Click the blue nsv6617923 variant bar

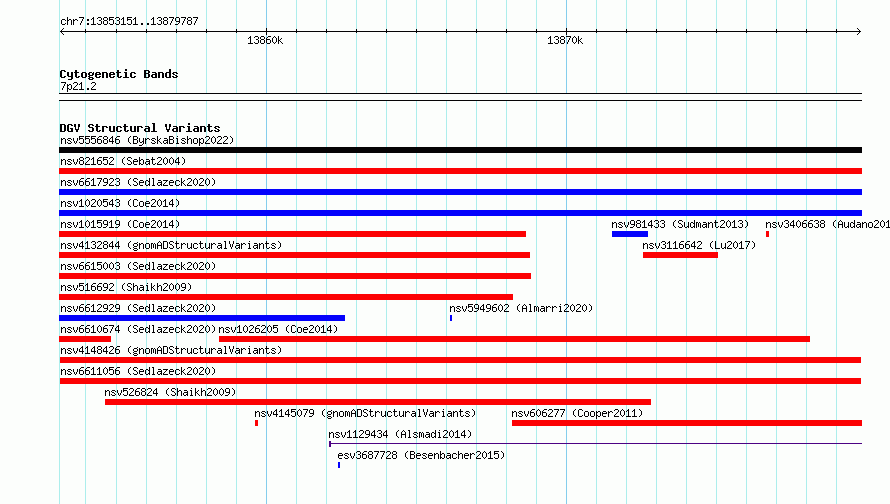[460, 192]
